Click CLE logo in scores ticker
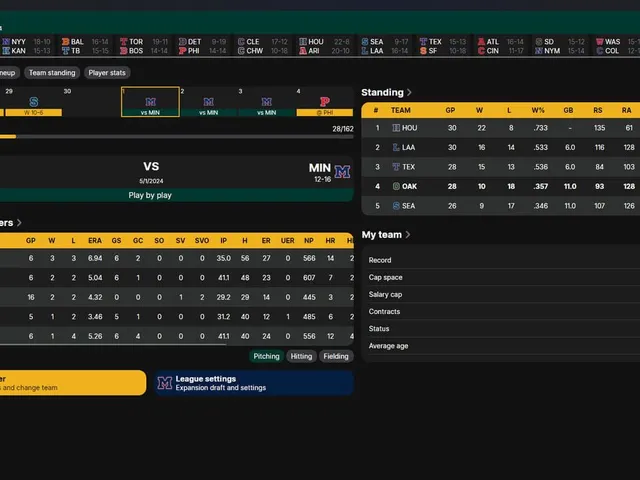 241,42
